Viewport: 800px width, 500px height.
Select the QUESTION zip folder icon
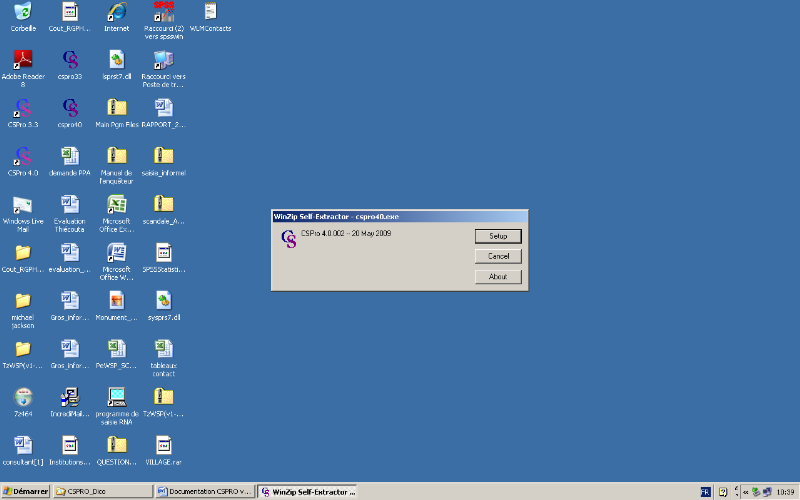117,450
